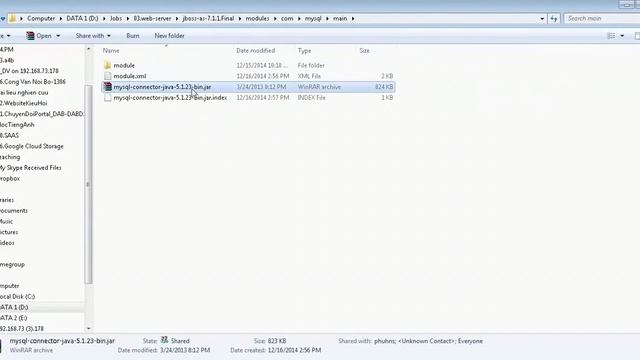Viewport: 640px width, 360px height.
Task: Open Music library in navigation pane
Action: [x=7, y=221]
